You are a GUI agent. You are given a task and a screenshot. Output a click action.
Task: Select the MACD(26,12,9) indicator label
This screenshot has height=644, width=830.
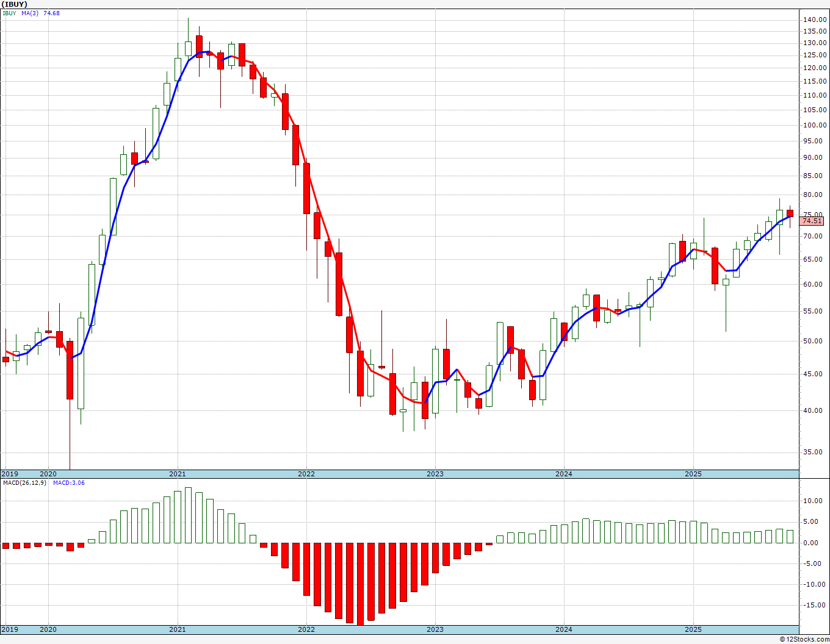pos(24,482)
